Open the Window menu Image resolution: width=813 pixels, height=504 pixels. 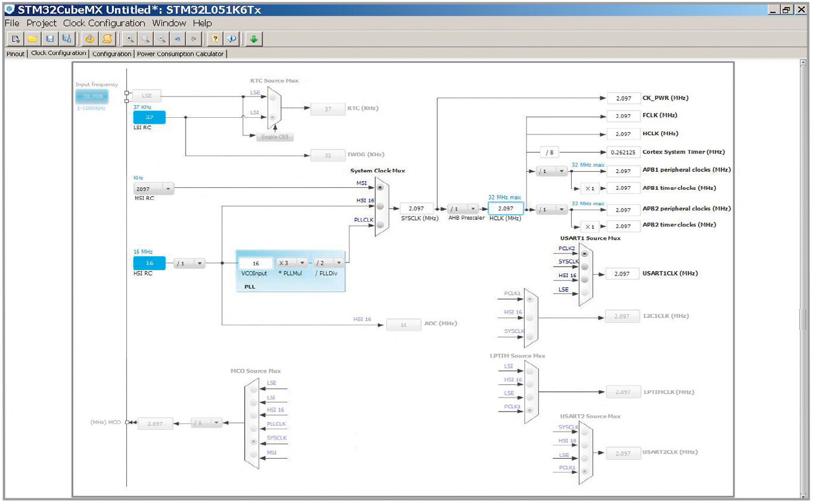[169, 23]
